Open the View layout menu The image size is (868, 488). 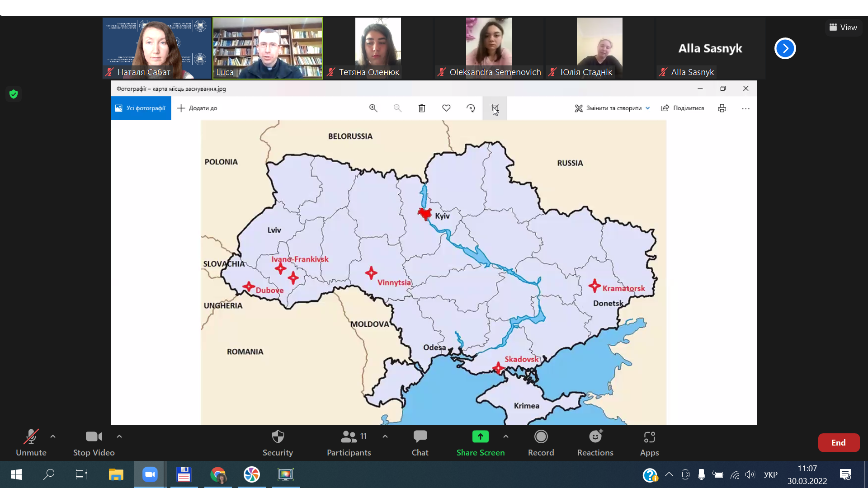point(843,28)
